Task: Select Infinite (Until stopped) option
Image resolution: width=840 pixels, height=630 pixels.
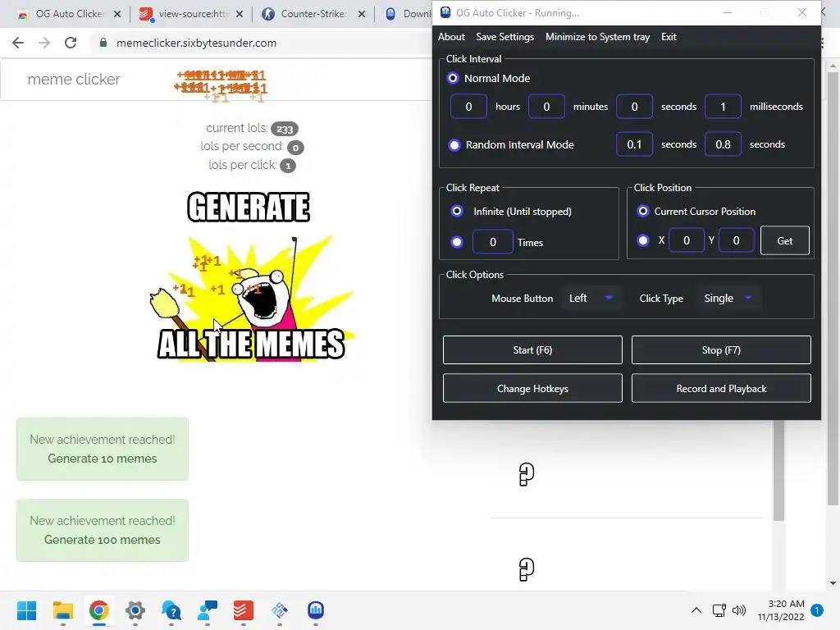Action: pyautogui.click(x=457, y=211)
